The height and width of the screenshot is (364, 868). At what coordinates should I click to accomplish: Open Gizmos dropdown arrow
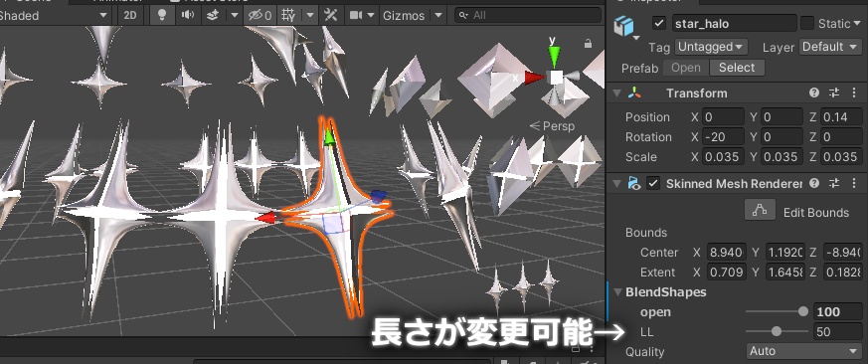click(x=438, y=15)
